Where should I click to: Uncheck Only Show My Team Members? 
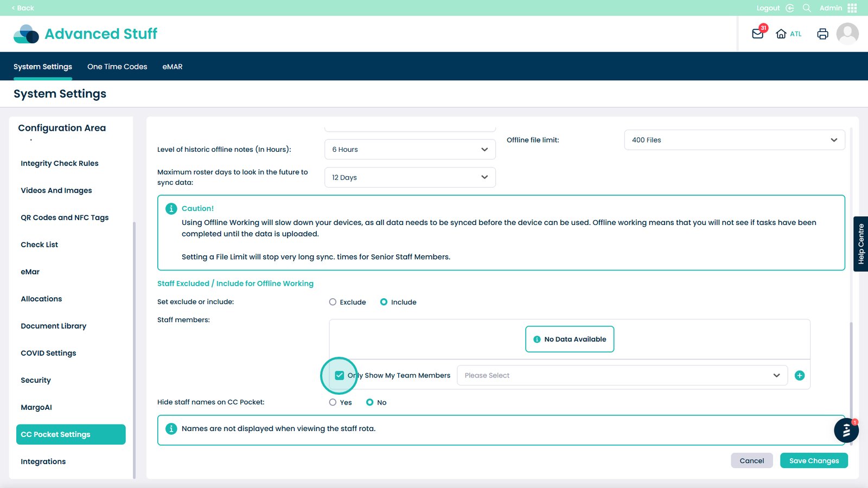340,376
